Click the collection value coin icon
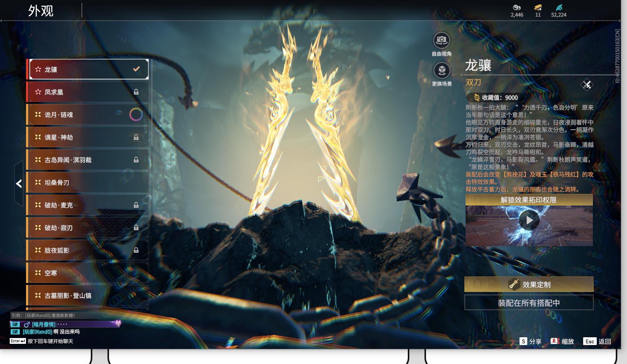Image resolution: width=627 pixels, height=364 pixels. tap(476, 98)
